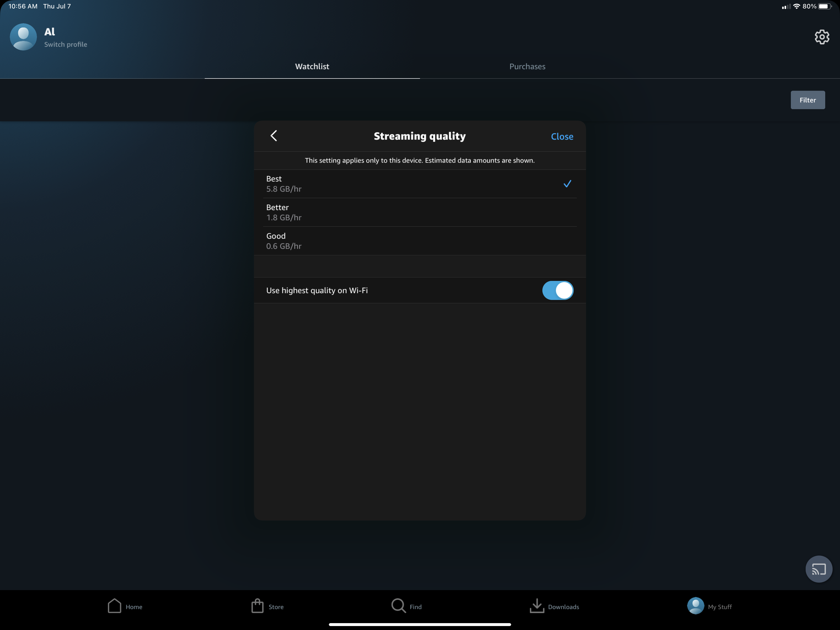This screenshot has width=840, height=630.
Task: Tap the cast screen icon
Action: [818, 569]
